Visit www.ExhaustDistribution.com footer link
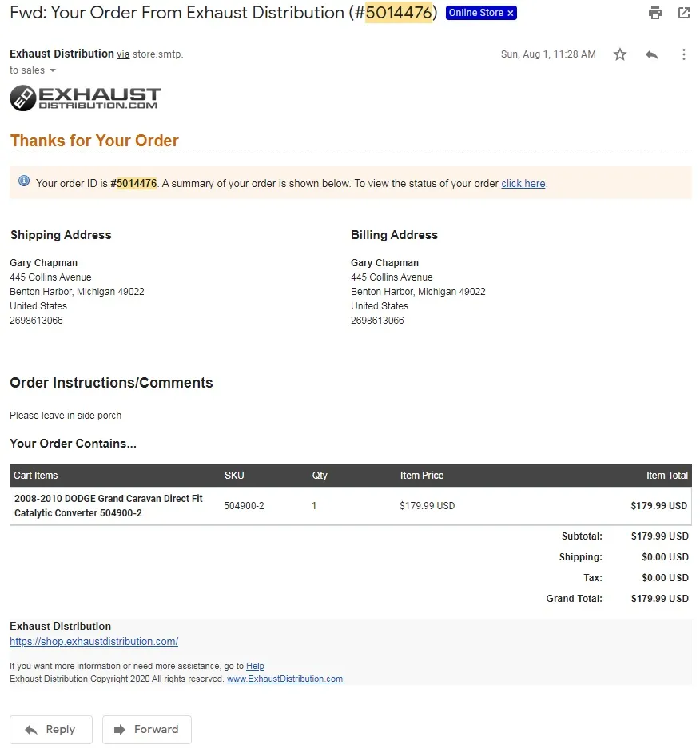 284,679
